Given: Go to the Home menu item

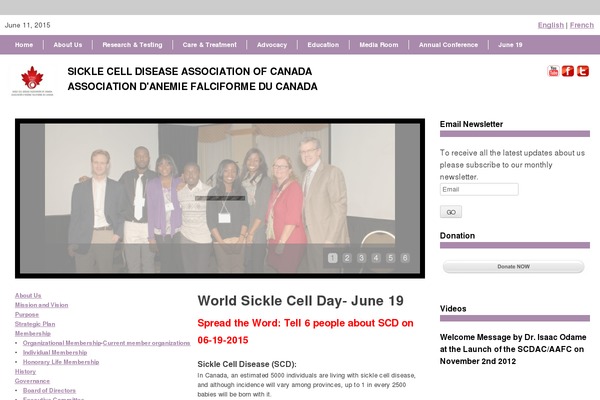Looking at the screenshot, I should point(24,45).
